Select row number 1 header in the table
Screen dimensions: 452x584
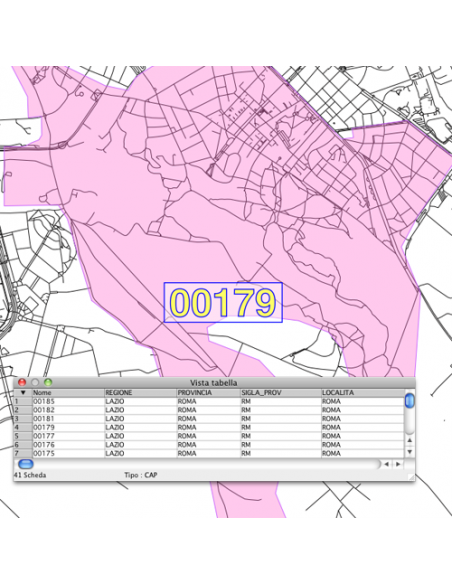(x=23, y=402)
